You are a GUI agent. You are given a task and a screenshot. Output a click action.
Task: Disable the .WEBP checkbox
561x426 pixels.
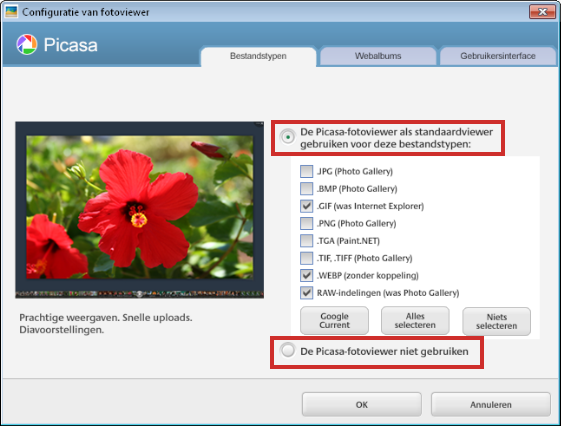(x=306, y=275)
